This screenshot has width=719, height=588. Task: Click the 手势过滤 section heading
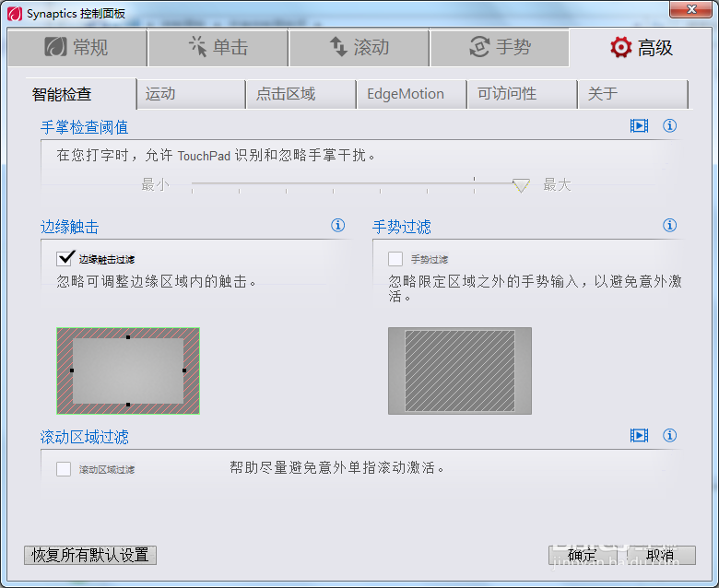click(402, 227)
